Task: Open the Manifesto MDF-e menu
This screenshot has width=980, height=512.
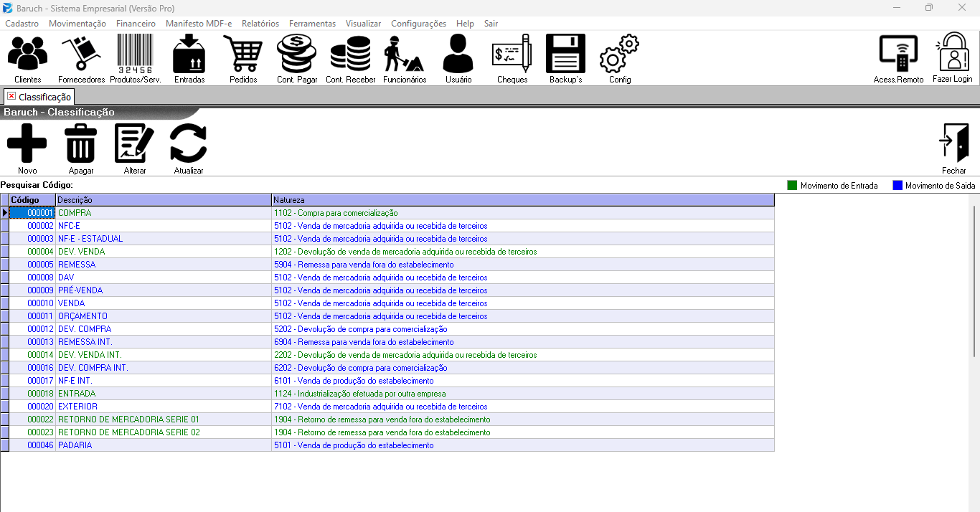Action: pos(199,24)
